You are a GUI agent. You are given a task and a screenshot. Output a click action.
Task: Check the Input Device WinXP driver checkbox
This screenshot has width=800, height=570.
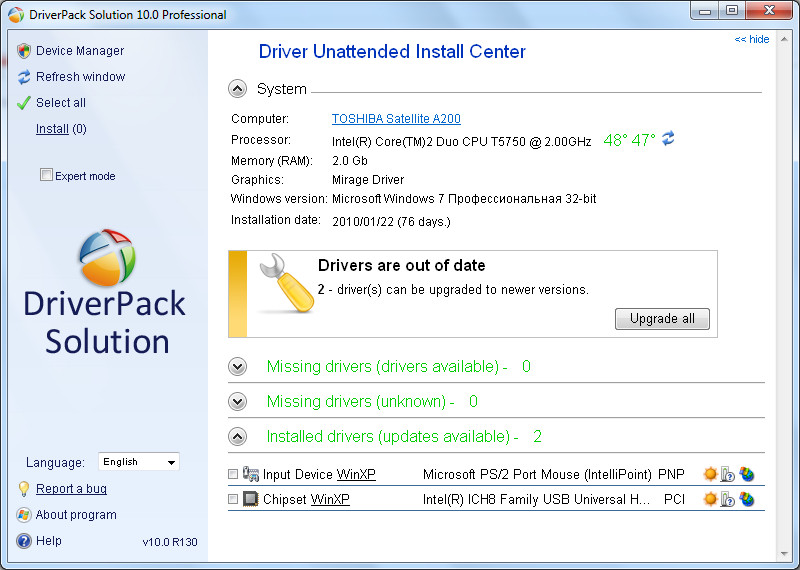tap(233, 474)
